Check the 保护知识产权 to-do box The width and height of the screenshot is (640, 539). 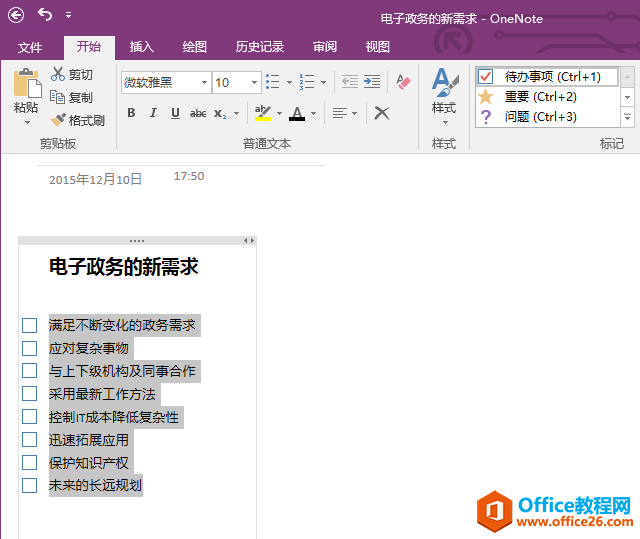tap(29, 463)
